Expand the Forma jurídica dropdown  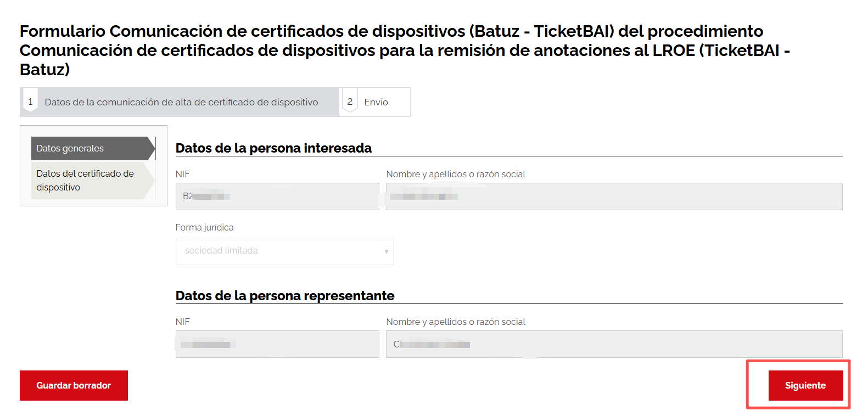point(284,251)
